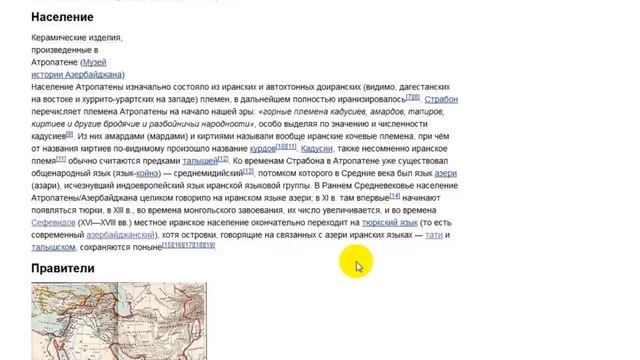This screenshot has height=360, width=640.
Task: Open footnote [13] after 'среднемидийский'
Action: pos(248,171)
